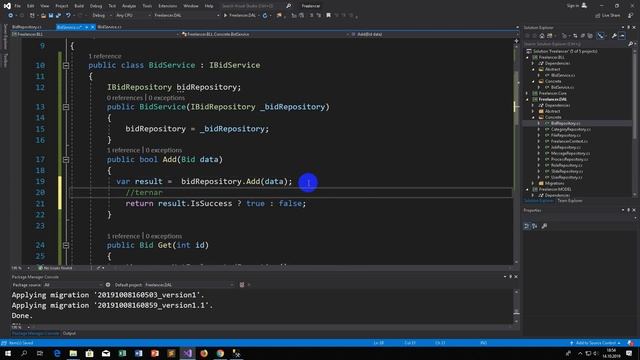Click the No issues found status indicator

(x=55, y=268)
